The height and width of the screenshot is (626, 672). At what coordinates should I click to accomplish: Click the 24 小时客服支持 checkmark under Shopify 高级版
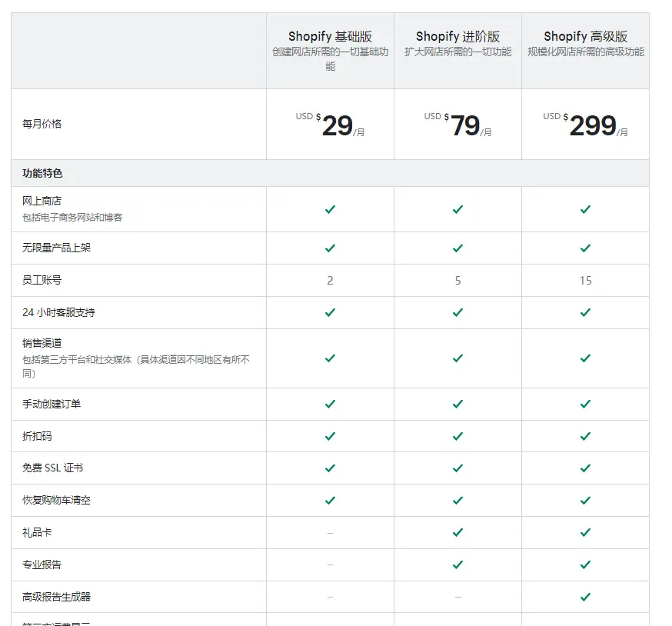coord(585,313)
